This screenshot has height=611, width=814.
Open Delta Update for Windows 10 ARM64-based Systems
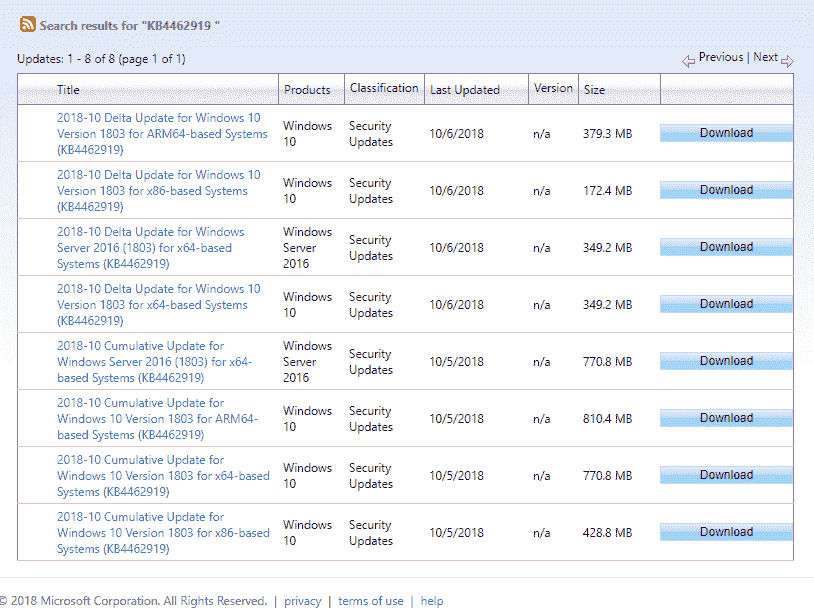pos(162,133)
